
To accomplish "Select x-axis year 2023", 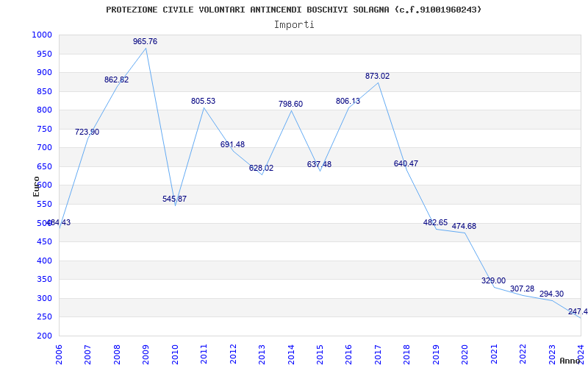I will 552,353.
